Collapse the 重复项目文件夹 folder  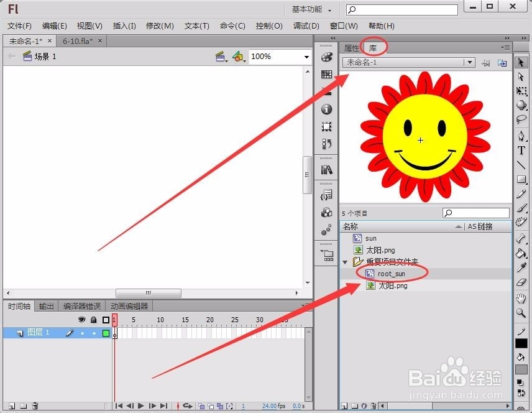pyautogui.click(x=346, y=262)
